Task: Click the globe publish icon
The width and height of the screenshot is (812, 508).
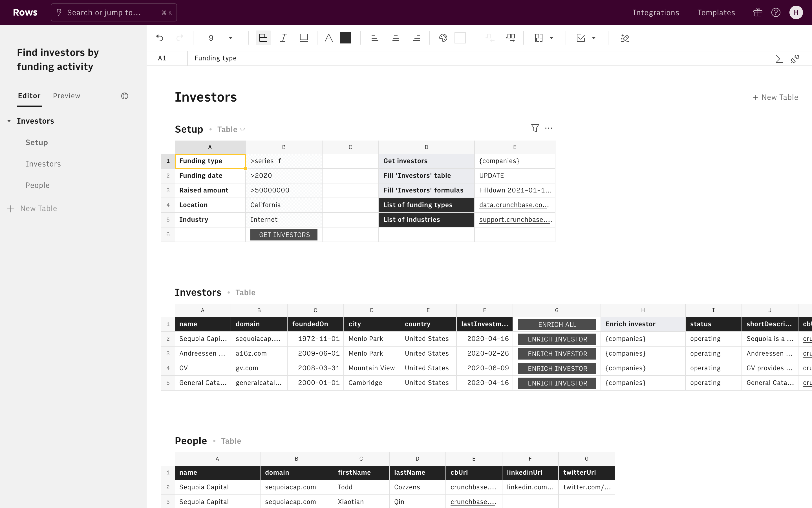Action: tap(125, 96)
